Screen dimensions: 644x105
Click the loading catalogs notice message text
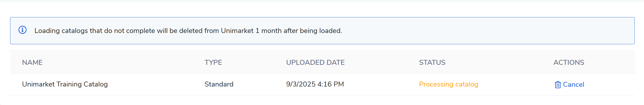tap(188, 31)
